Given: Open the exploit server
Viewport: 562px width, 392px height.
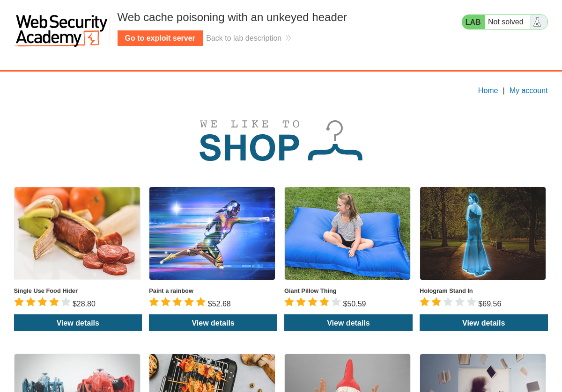Looking at the screenshot, I should pyautogui.click(x=160, y=38).
